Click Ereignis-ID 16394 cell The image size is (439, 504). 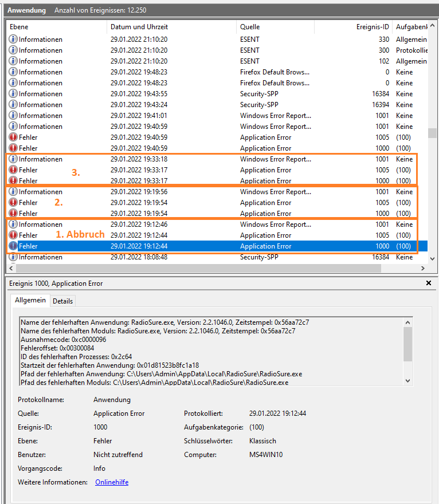(x=381, y=104)
